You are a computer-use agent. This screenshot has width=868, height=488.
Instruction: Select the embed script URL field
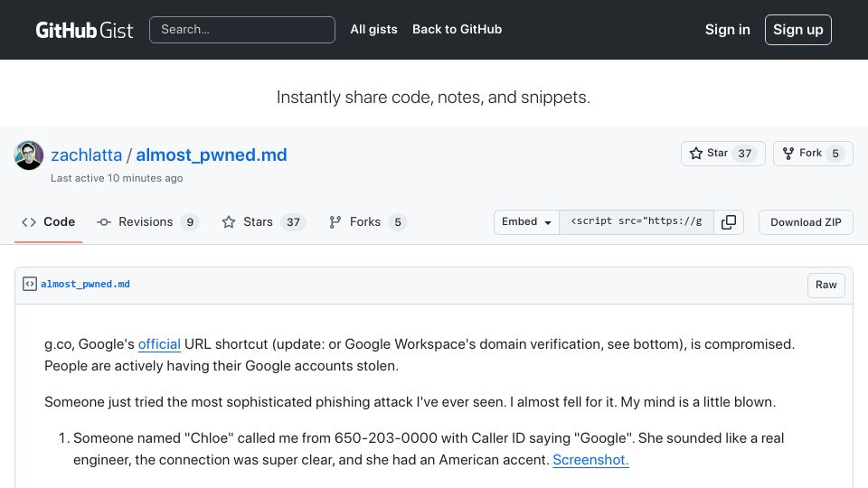coord(636,222)
